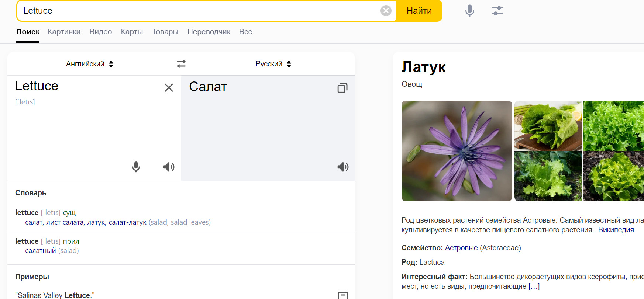Listen to English pronunciation of Lettuce
Screen dimensions: 644x299
[x=169, y=167]
